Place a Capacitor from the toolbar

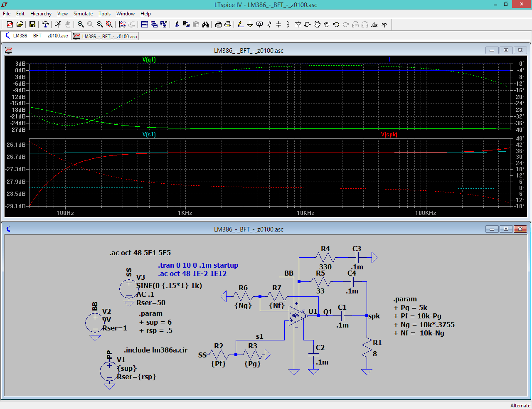279,25
